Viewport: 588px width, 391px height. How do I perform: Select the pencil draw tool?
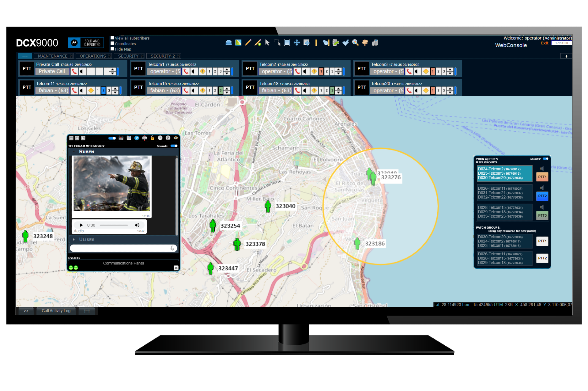click(248, 43)
